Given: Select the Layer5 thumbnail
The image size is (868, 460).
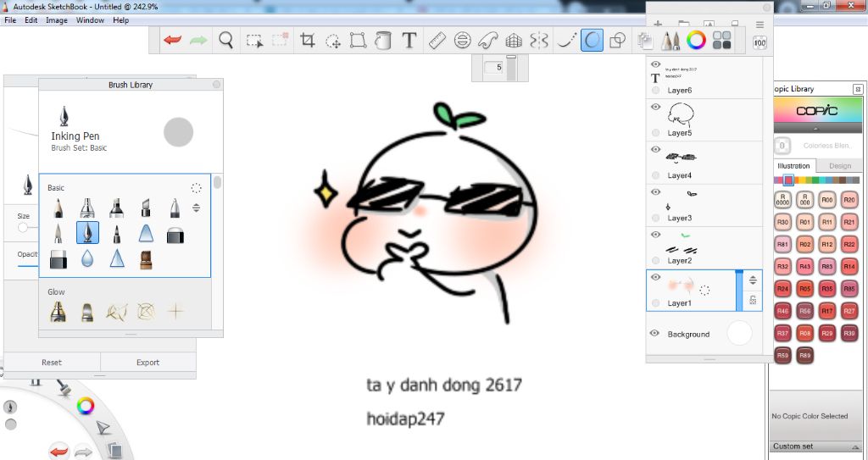Looking at the screenshot, I should pos(681,114).
